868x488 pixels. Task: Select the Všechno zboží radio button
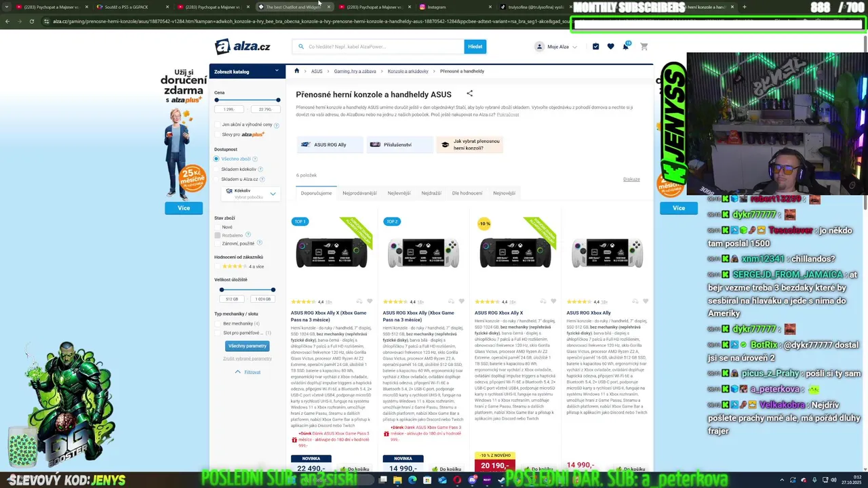217,159
